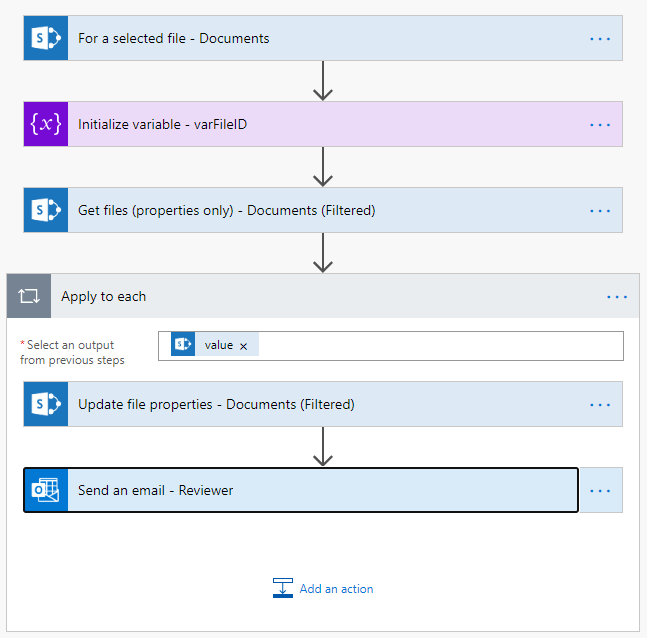Open ellipsis menu for Update file properties
The height and width of the screenshot is (638, 647).
click(x=600, y=404)
